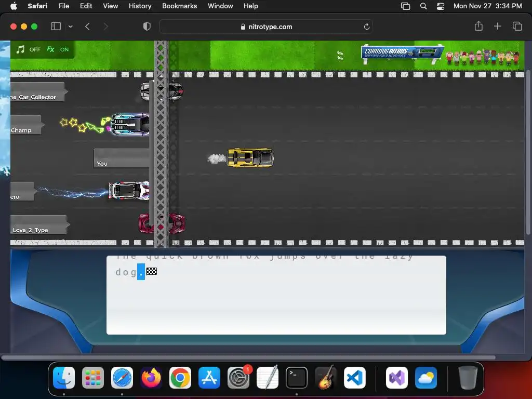The height and width of the screenshot is (399, 532).
Task: Open Terminal from the Dock
Action: pos(297,378)
